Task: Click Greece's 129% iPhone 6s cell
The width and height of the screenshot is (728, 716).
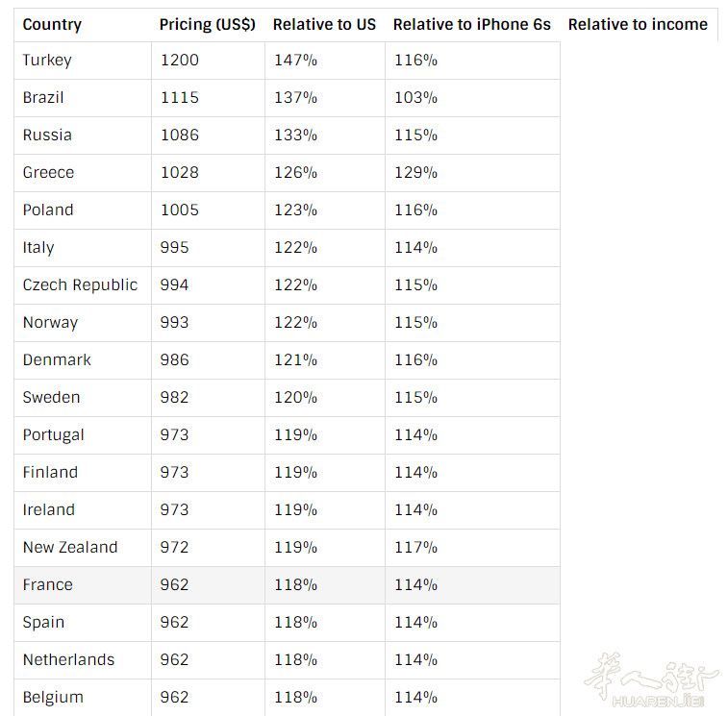Action: coord(415,172)
